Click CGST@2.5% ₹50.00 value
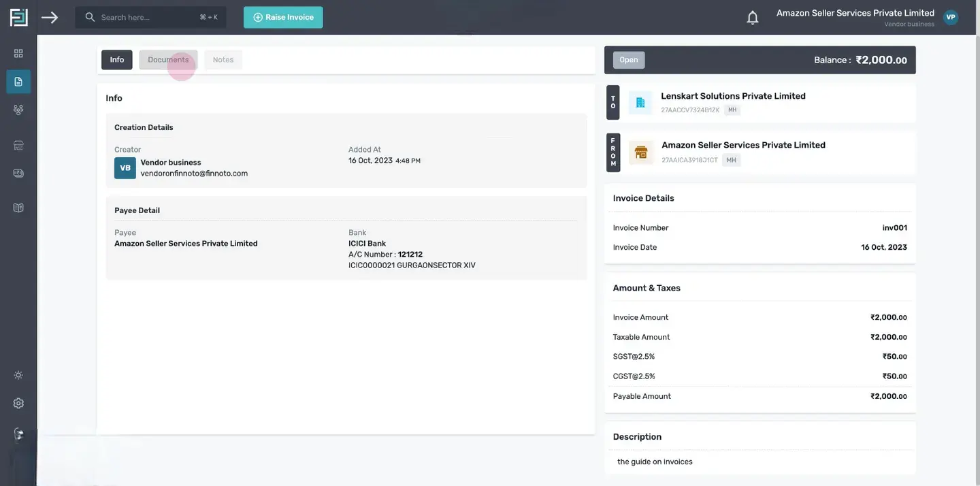This screenshot has width=980, height=486. tap(895, 376)
